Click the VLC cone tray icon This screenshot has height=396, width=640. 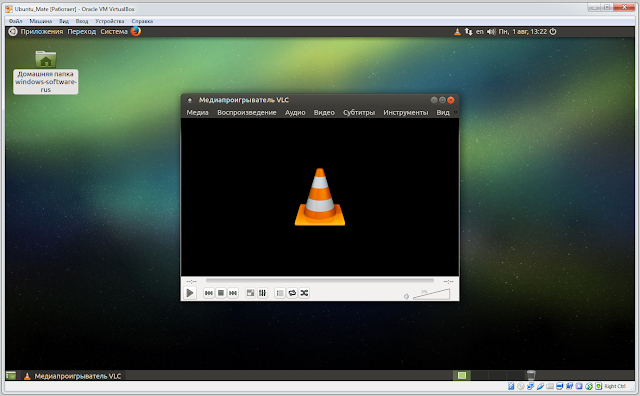click(x=457, y=31)
